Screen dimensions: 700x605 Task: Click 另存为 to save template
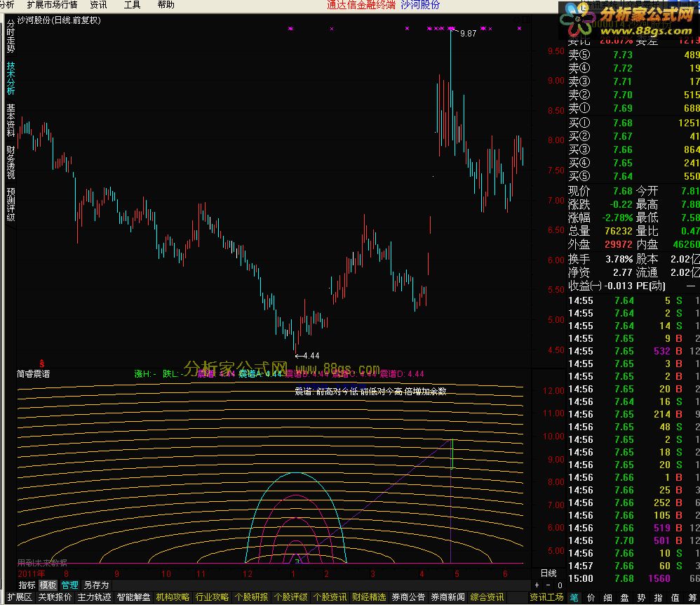tap(96, 585)
